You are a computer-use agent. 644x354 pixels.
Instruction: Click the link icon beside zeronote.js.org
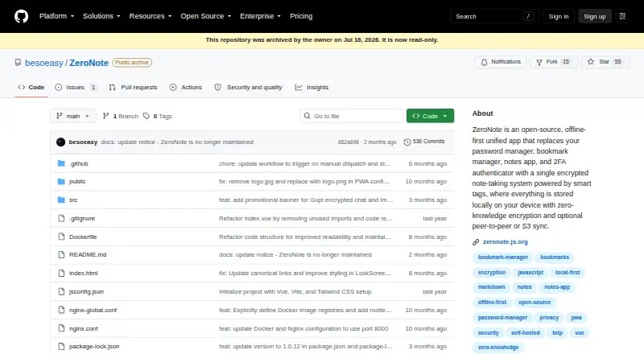(476, 242)
